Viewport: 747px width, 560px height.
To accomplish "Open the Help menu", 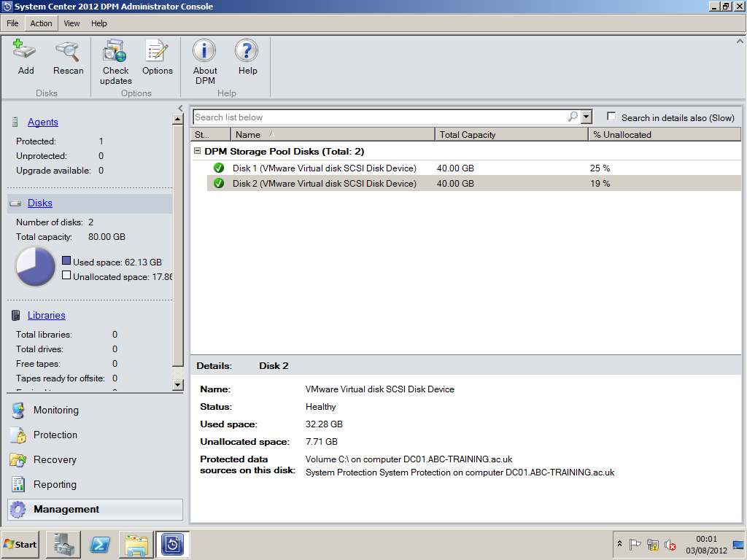I will (x=99, y=23).
